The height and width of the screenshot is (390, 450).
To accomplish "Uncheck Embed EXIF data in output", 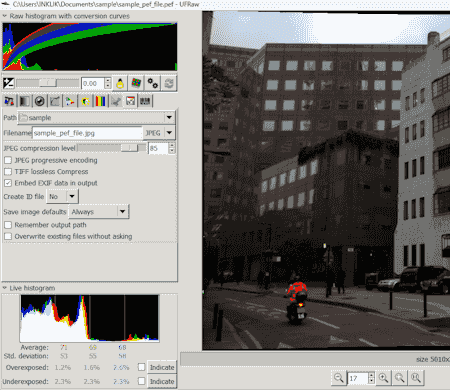I will tap(8, 183).
